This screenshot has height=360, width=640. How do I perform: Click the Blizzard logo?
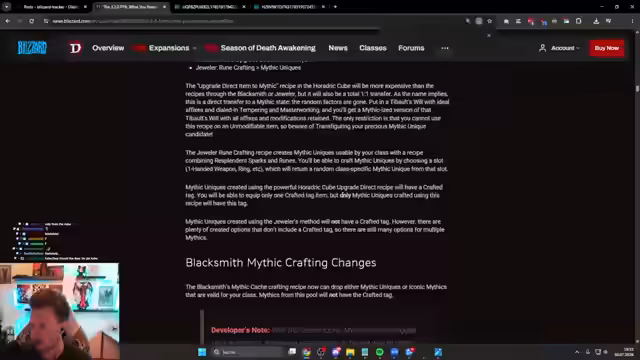point(32,48)
